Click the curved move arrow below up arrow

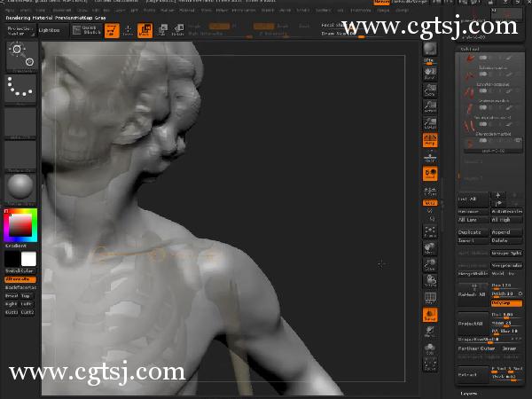[x=497, y=203]
